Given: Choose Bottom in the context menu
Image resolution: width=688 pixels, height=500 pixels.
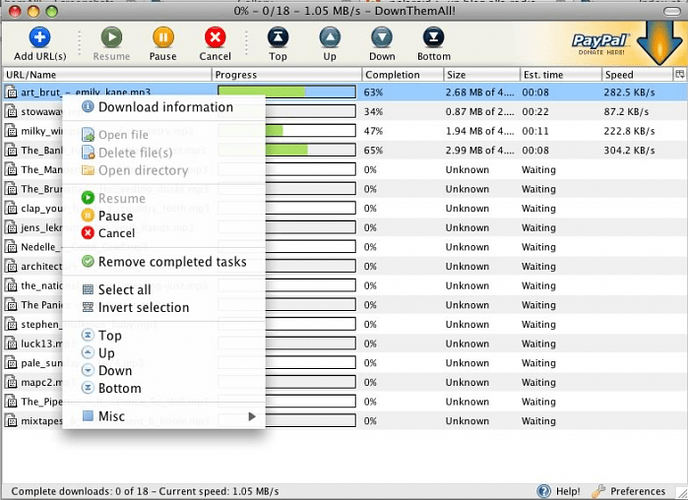Looking at the screenshot, I should (x=164, y=388).
